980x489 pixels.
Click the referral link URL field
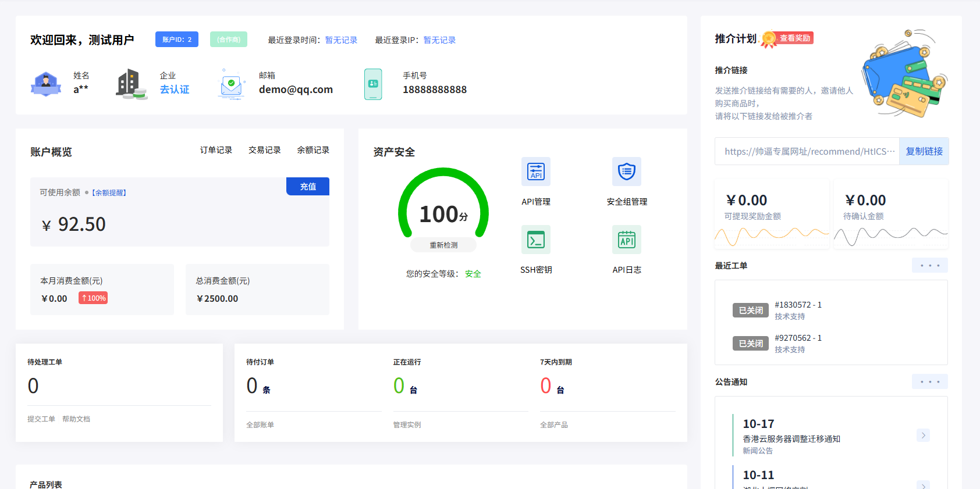pyautogui.click(x=807, y=151)
